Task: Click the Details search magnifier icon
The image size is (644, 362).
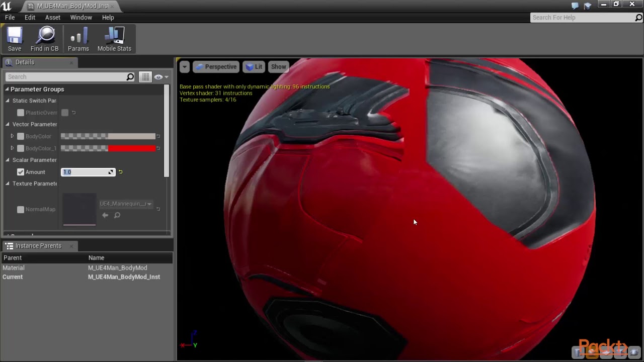Action: pos(130,77)
